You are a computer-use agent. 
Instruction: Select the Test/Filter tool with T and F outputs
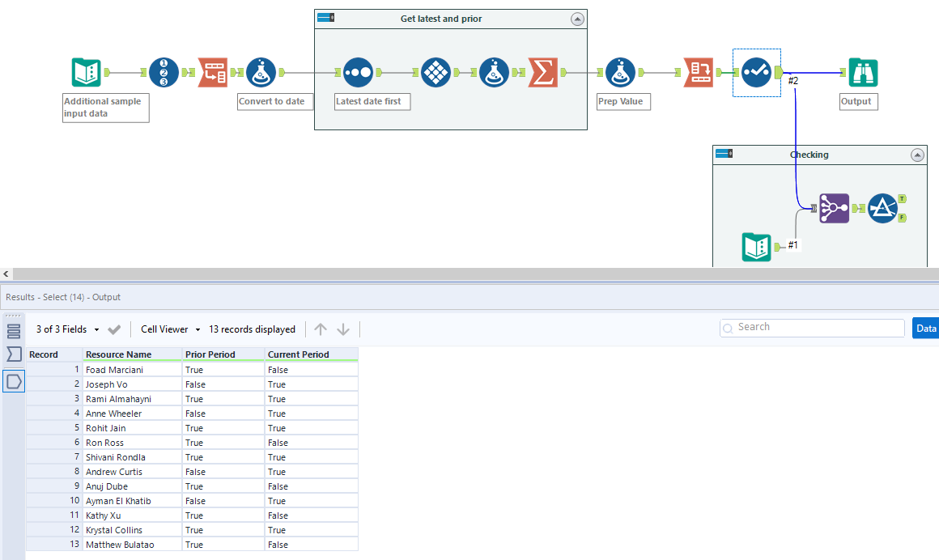[882, 208]
